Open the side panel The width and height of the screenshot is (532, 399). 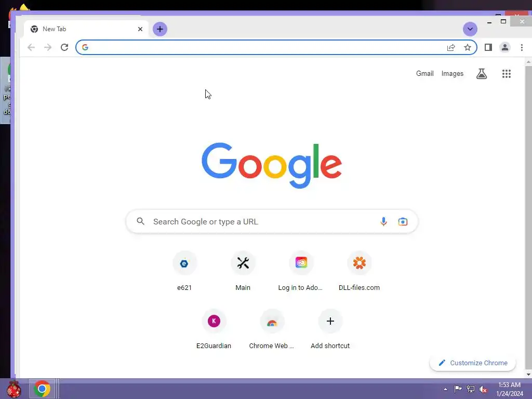click(488, 47)
